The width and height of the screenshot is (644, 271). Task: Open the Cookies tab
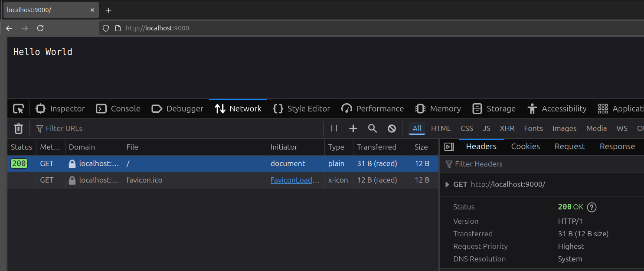pyautogui.click(x=525, y=147)
